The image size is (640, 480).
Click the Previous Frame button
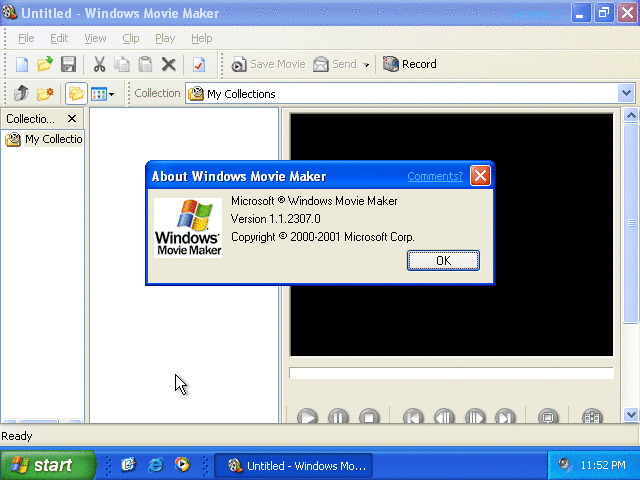(x=444, y=416)
